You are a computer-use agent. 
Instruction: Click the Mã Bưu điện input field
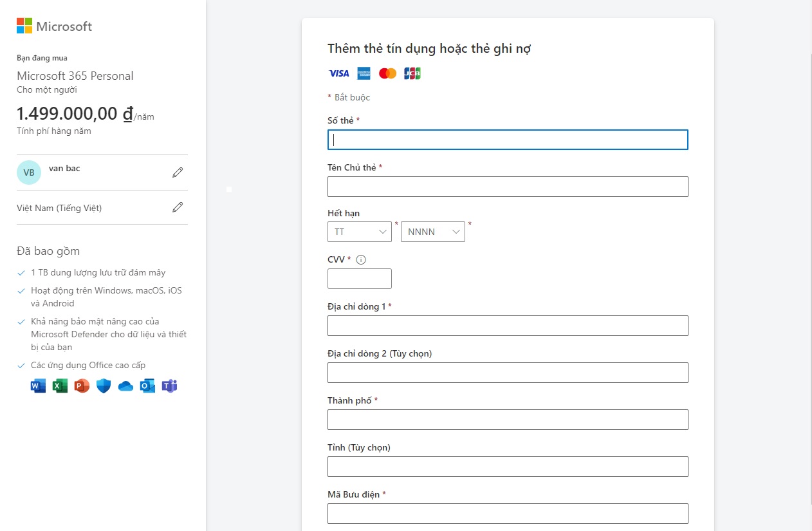(x=508, y=514)
